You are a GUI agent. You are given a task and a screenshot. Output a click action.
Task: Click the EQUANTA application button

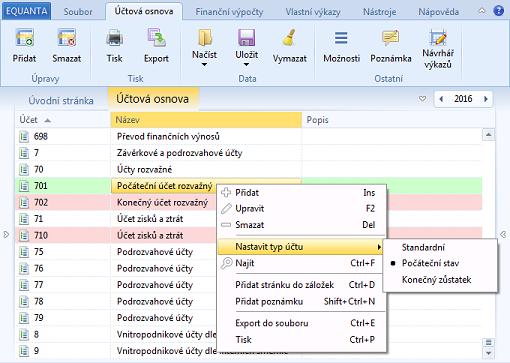[27, 11]
